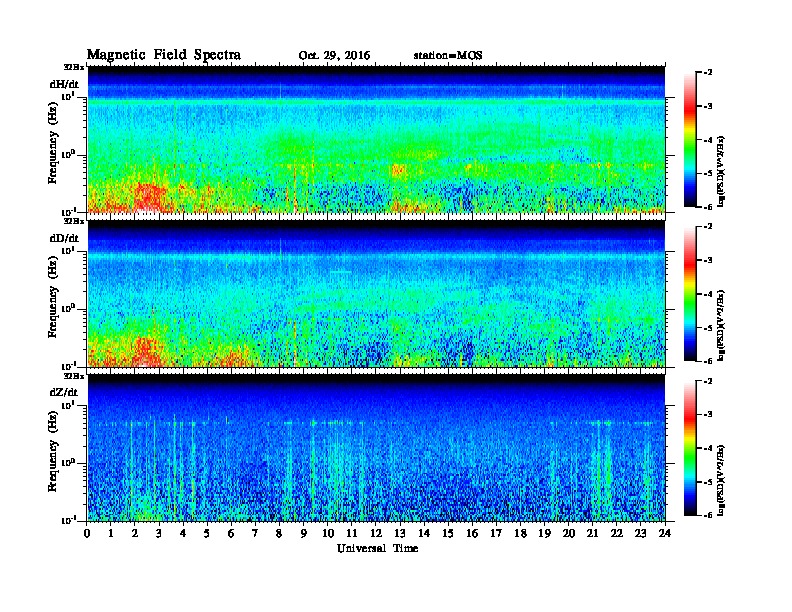Click hour 7 on the Universal Time axis
The image size is (792, 612).
255,534
